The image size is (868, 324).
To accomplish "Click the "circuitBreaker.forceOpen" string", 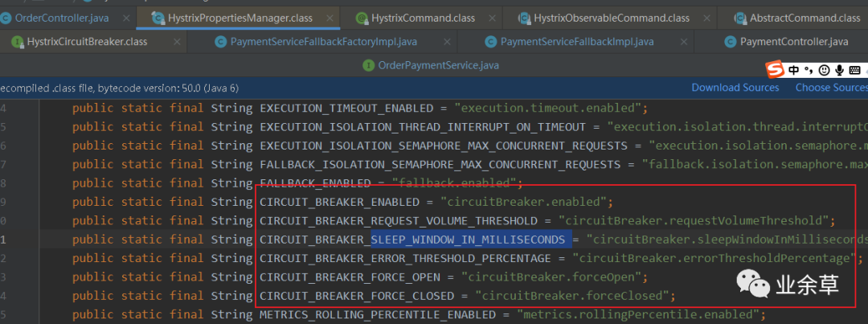I will [x=551, y=277].
